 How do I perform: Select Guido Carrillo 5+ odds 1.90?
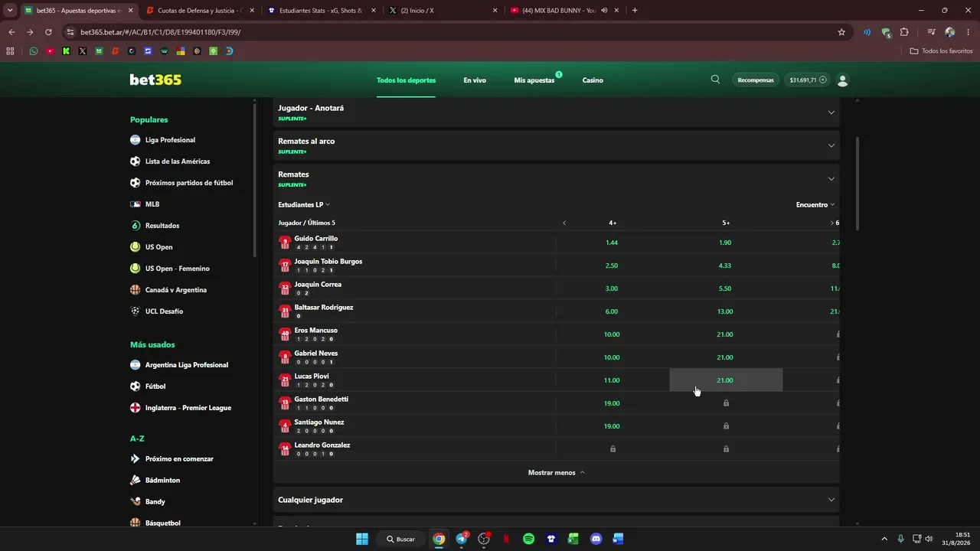[x=726, y=243]
